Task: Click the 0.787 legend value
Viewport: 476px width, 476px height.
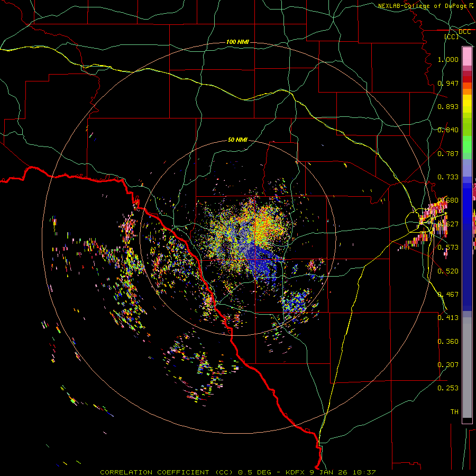Action: point(448,153)
